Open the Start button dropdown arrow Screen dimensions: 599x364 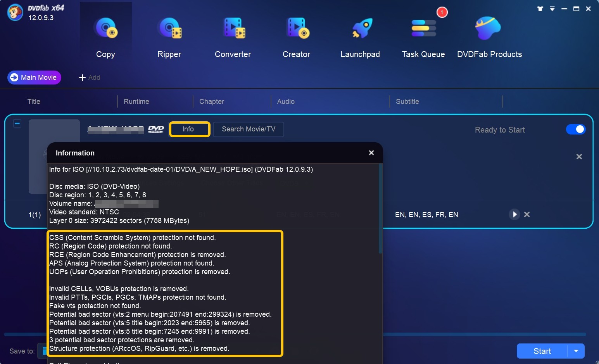(576, 351)
